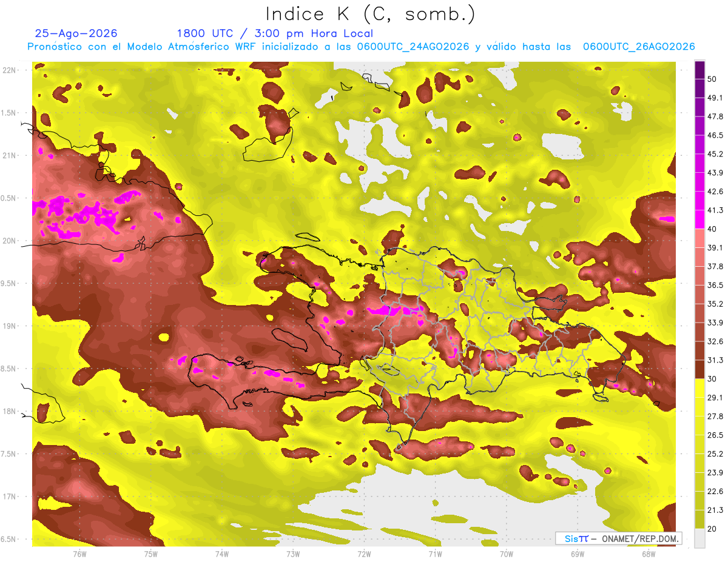728x562 pixels.
Task: Click the initialization time "0600UTC_24AGO2026"
Action: click(x=413, y=47)
